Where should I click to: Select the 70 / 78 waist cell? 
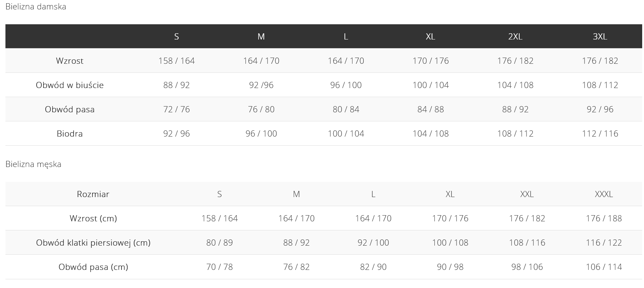[219, 267]
